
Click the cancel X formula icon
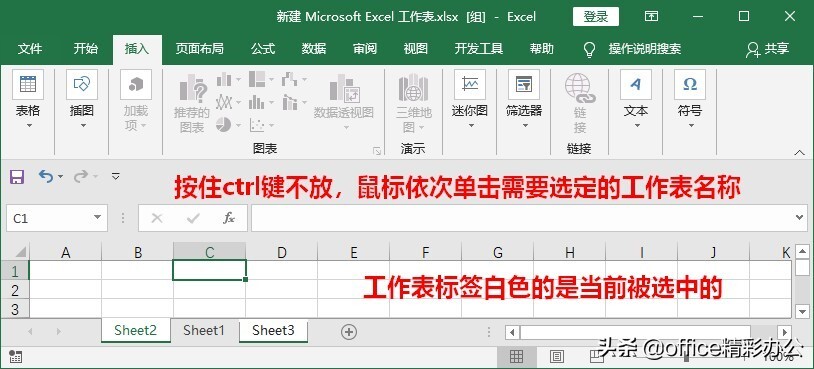pos(157,218)
